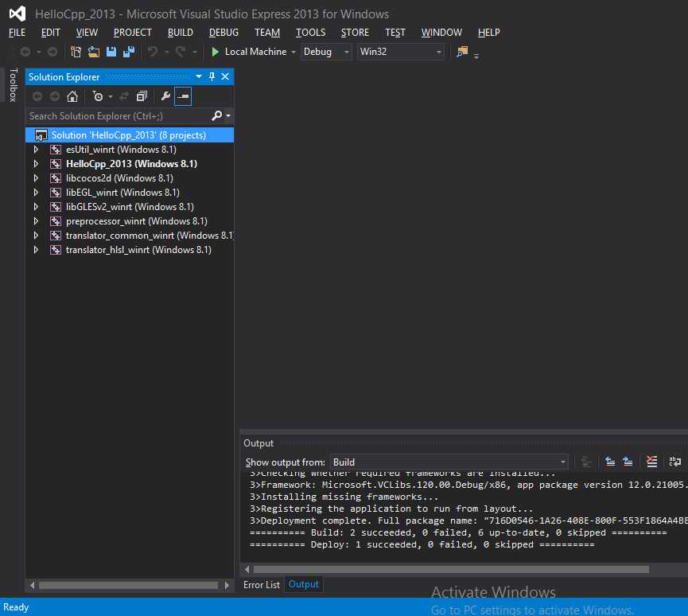Click the Solution Explorer search field
This screenshot has width=688, height=616.
pos(119,116)
